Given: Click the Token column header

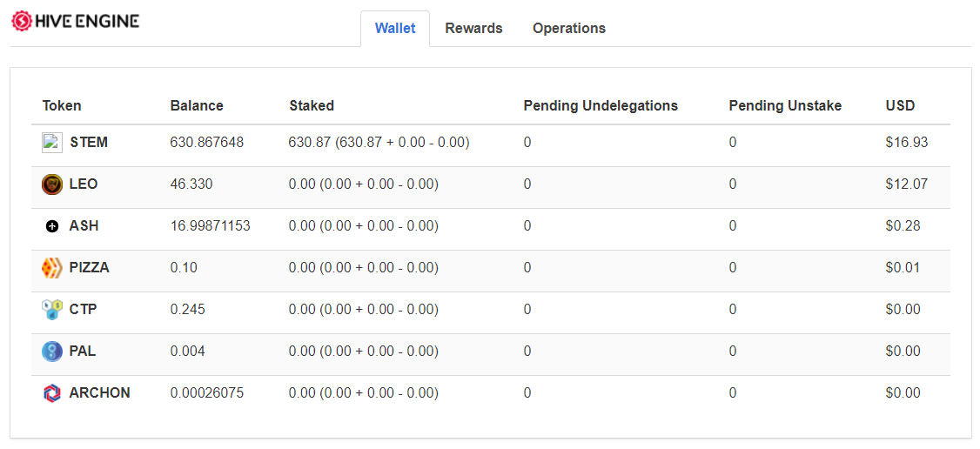Looking at the screenshot, I should click(62, 105).
